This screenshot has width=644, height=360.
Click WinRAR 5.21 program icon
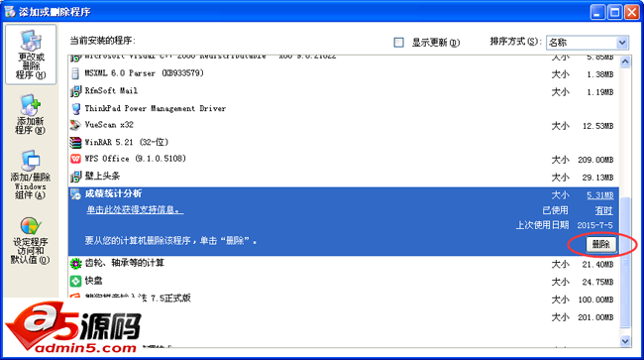pos(75,142)
